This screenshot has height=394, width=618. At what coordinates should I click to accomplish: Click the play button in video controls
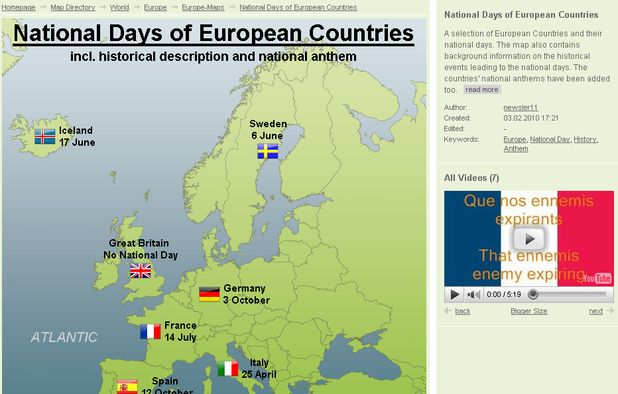click(454, 294)
